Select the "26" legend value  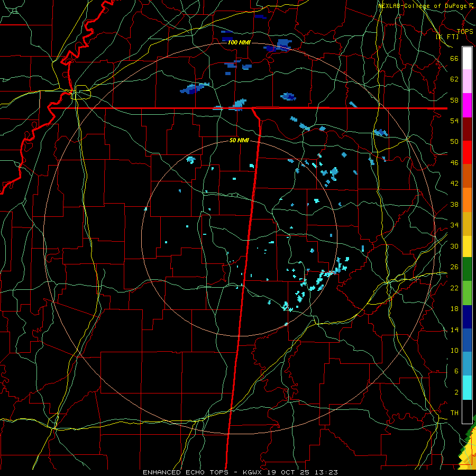tap(454, 267)
